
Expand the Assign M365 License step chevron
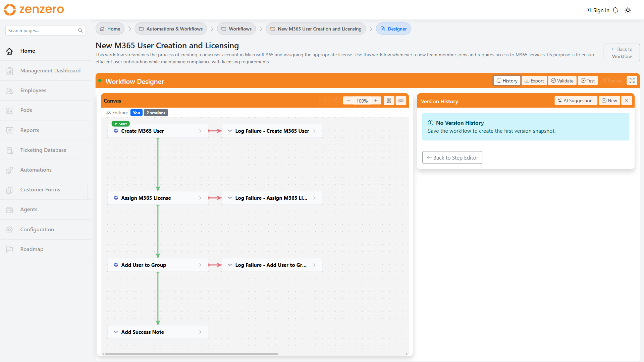[x=200, y=198]
